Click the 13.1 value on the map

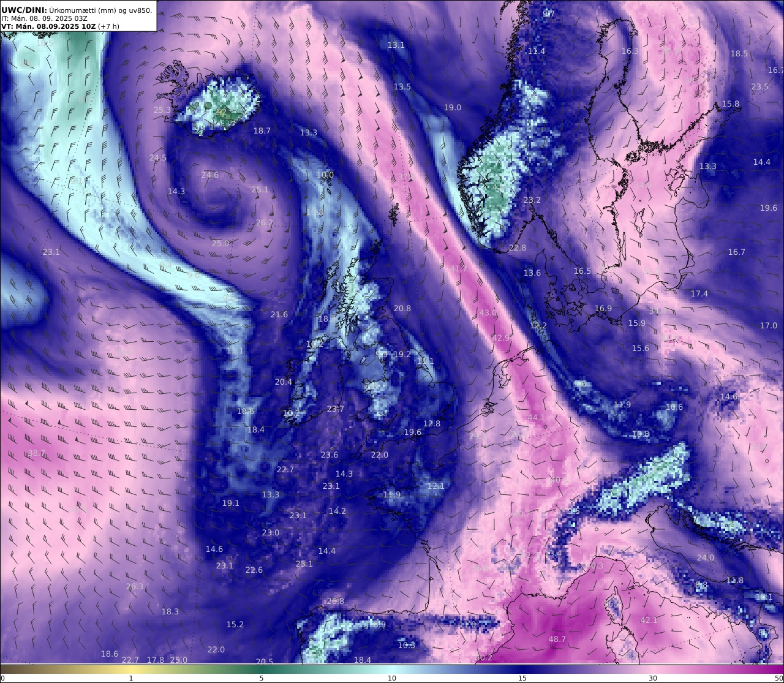396,45
